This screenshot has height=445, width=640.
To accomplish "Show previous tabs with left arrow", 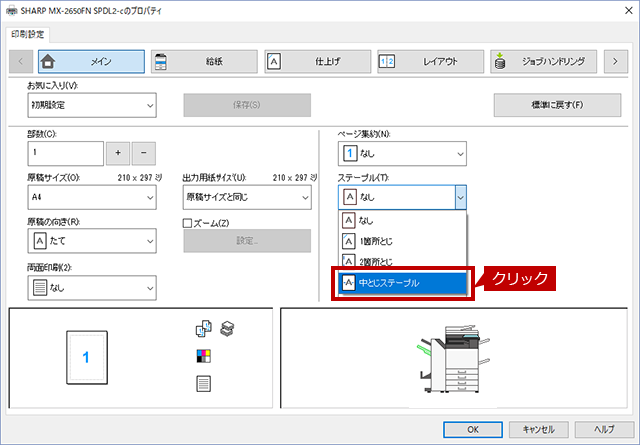I will coord(20,62).
